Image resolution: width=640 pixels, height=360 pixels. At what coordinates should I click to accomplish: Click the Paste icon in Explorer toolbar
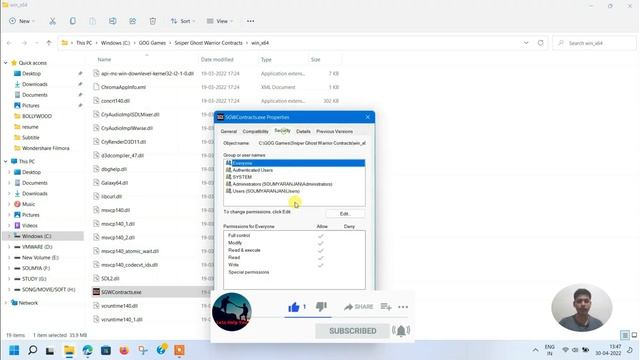point(92,21)
